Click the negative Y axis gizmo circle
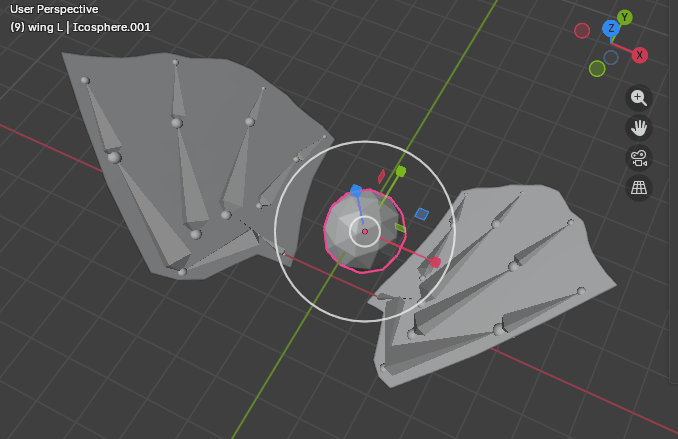The height and width of the screenshot is (439, 678). pos(597,68)
